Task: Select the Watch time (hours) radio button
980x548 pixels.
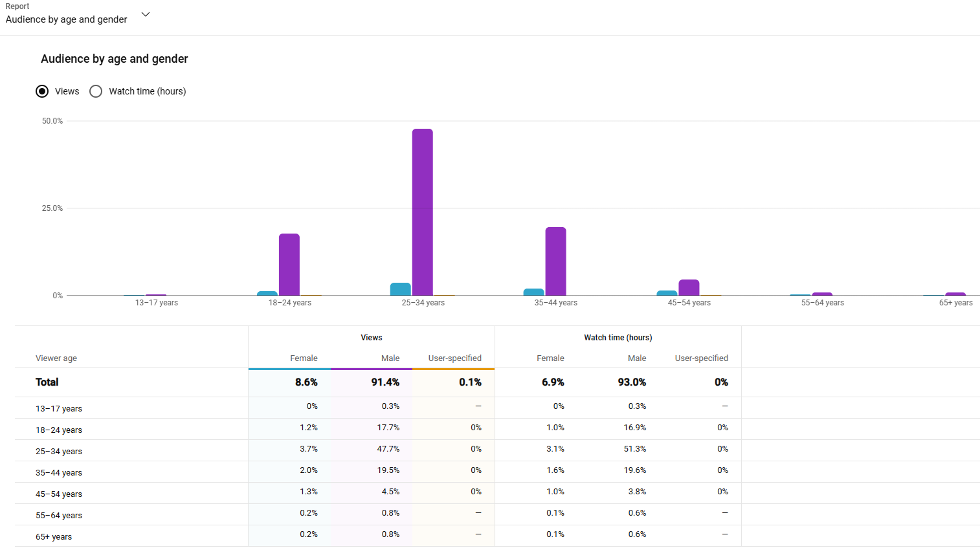Action: (x=96, y=91)
